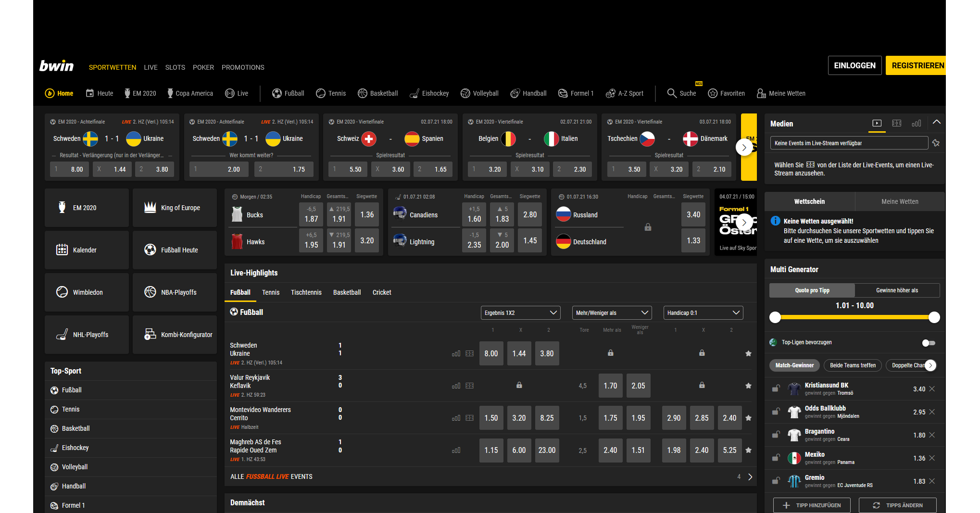Select Beide Teams treffen filter chip
This screenshot has width=980, height=513.
853,365
